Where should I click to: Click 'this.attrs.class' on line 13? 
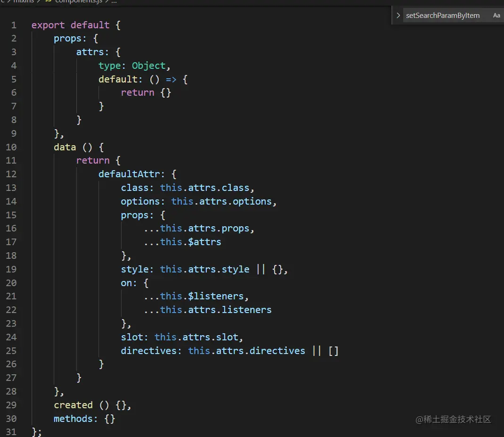[x=205, y=188]
